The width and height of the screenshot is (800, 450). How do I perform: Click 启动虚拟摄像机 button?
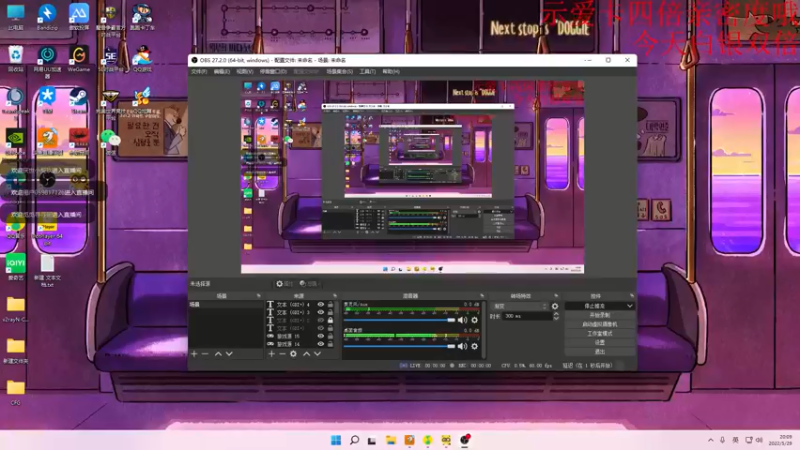599,324
